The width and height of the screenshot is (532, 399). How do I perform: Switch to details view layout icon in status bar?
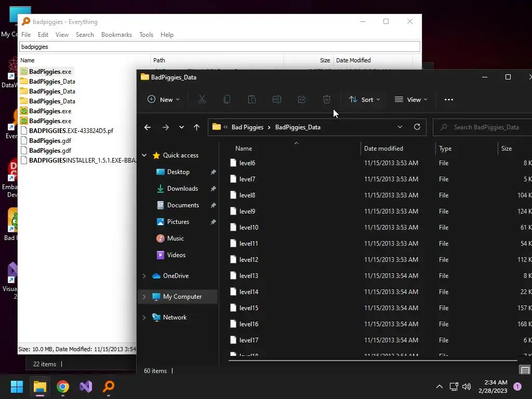pos(525,370)
